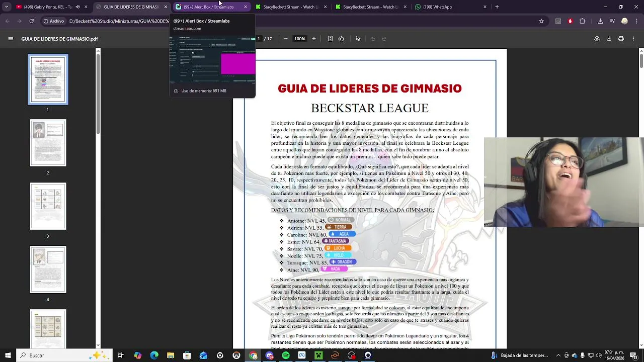Open the PDF sidebar menu hamburger
This screenshot has width=644, height=362.
pyautogui.click(x=11, y=39)
